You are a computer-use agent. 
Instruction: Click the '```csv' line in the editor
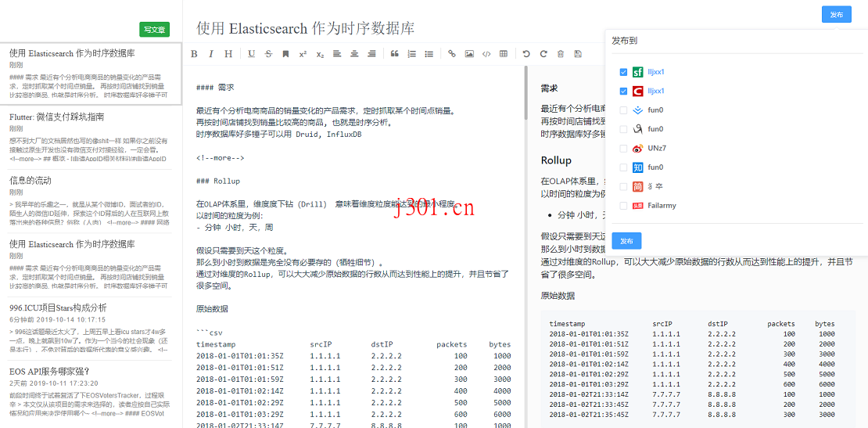coord(209,333)
